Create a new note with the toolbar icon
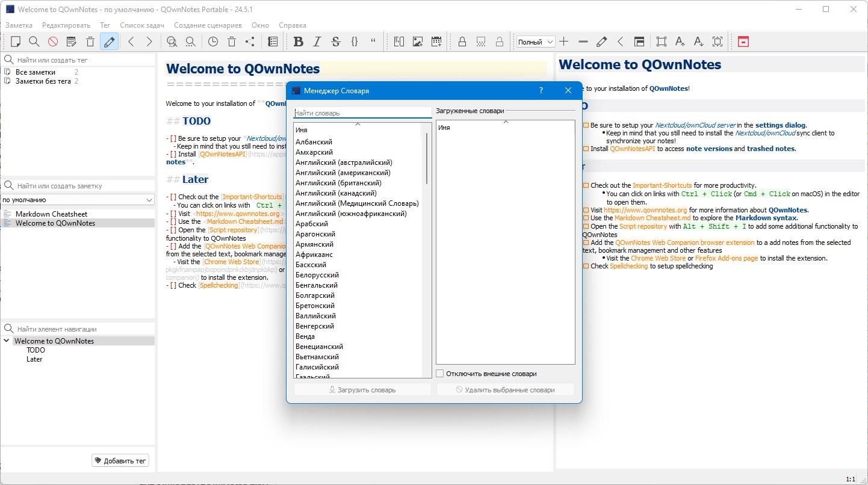The height and width of the screenshot is (485, 868). tap(16, 42)
